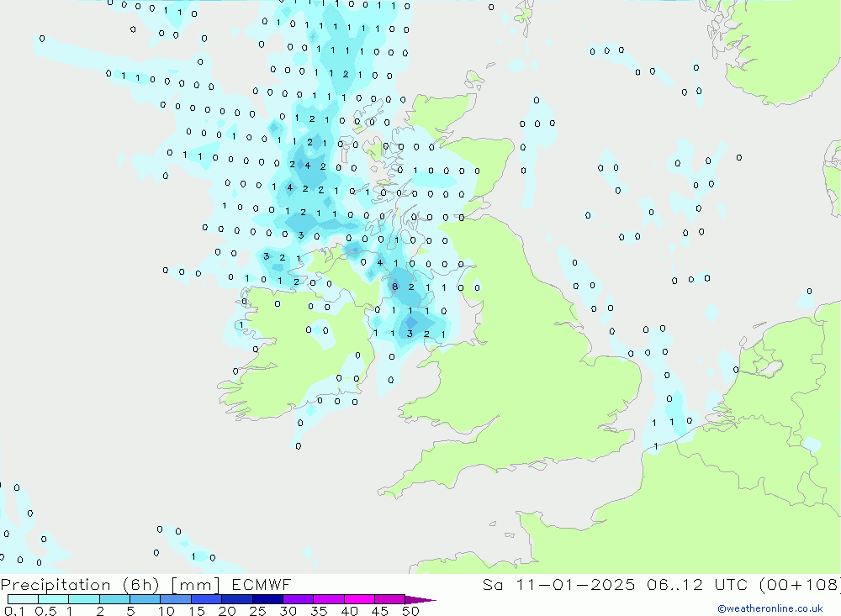Click the legend arrow tip above 50 mm
Viewport: 841px width, 616px height.
[x=420, y=600]
